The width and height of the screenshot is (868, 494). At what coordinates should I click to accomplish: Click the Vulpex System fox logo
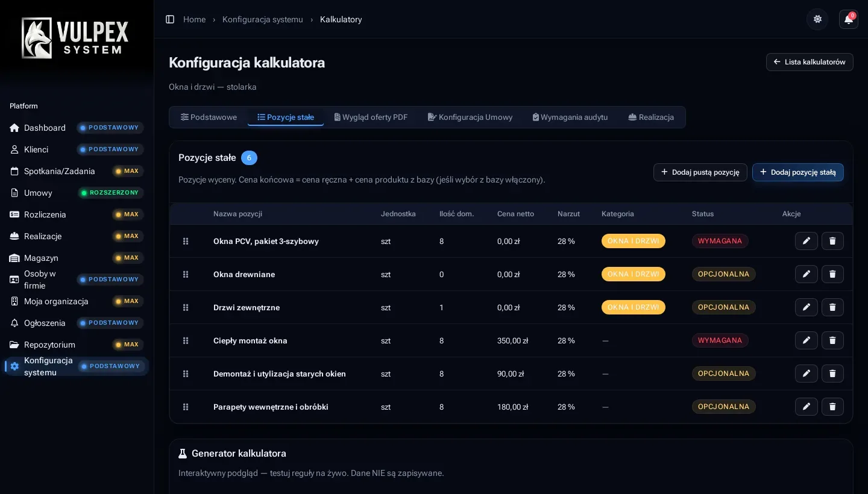[x=75, y=37]
